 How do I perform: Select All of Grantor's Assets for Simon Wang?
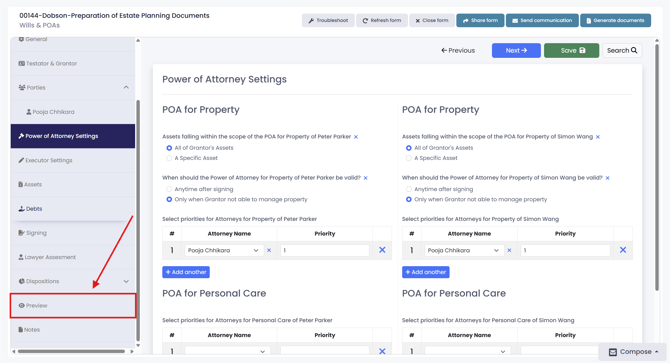point(409,148)
